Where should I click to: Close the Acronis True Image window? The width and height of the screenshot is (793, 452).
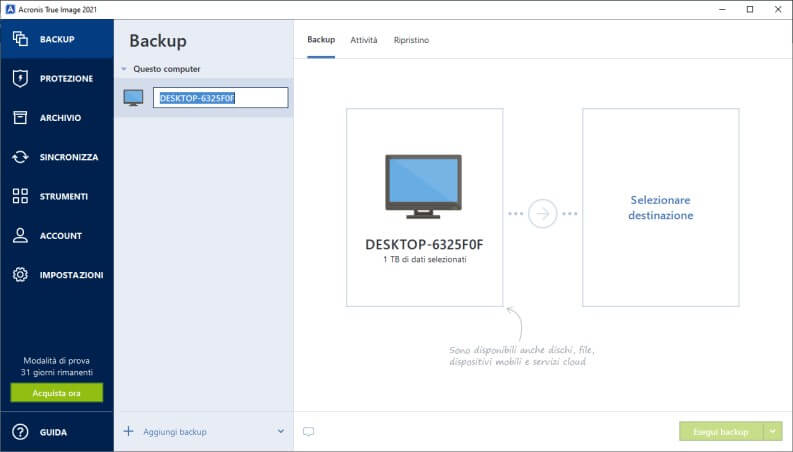tap(778, 10)
